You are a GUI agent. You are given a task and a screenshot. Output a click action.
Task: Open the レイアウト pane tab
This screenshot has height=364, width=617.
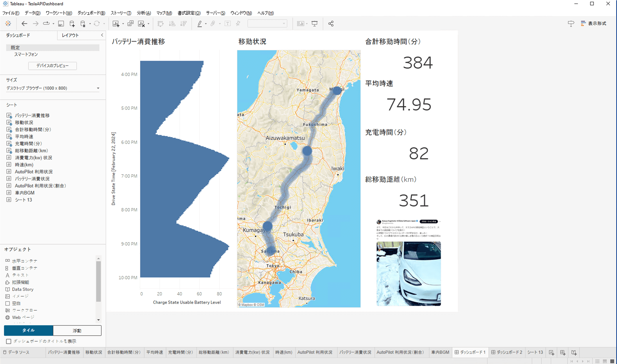click(70, 35)
